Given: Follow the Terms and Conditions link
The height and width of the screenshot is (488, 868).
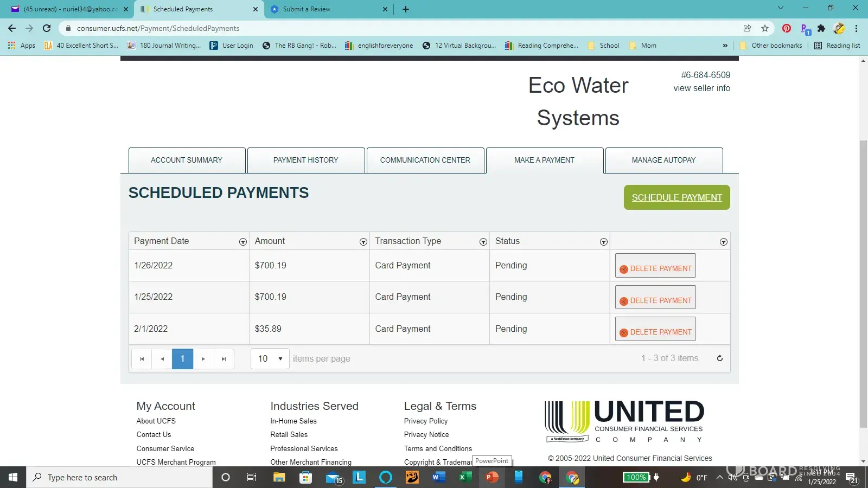Looking at the screenshot, I should click(438, 449).
